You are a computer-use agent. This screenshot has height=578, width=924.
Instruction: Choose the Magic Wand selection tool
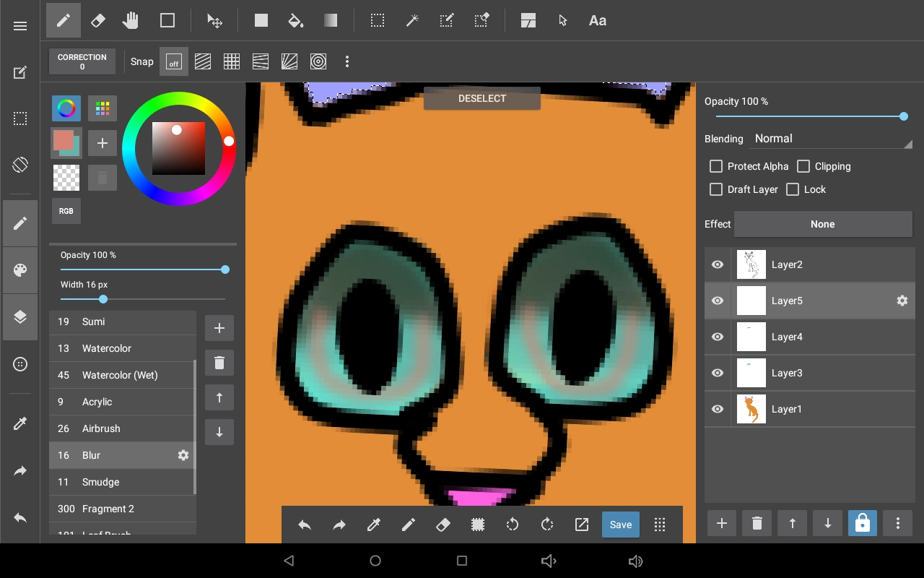pyautogui.click(x=412, y=21)
